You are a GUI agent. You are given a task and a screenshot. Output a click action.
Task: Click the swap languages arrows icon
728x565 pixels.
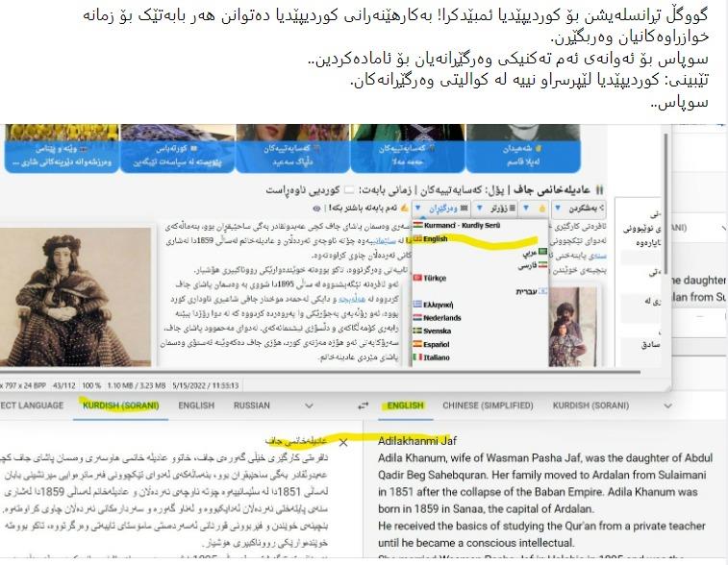[363, 405]
